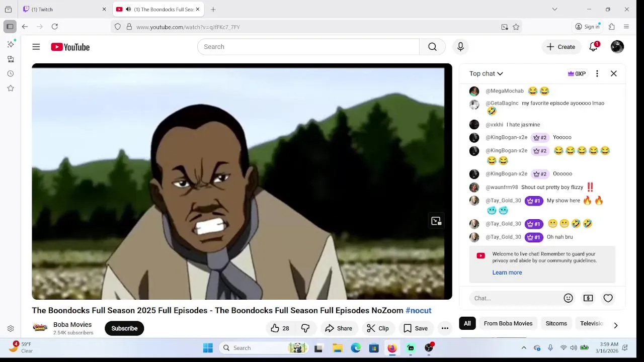Open a new browser tab
The width and height of the screenshot is (644, 362).
(213, 9)
